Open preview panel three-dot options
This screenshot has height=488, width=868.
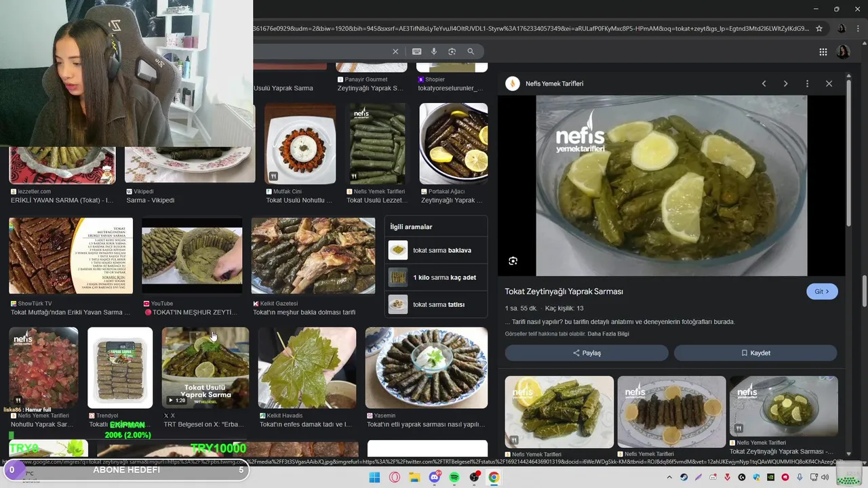click(x=807, y=83)
